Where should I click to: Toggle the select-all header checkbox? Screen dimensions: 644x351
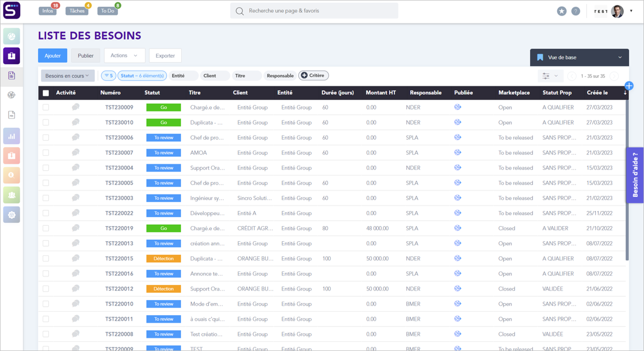pos(46,93)
